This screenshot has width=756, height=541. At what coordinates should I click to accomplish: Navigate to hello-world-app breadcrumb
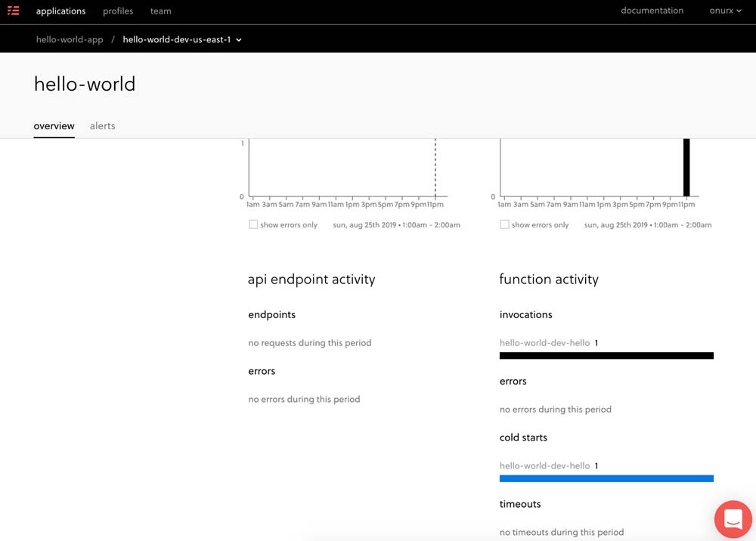70,39
